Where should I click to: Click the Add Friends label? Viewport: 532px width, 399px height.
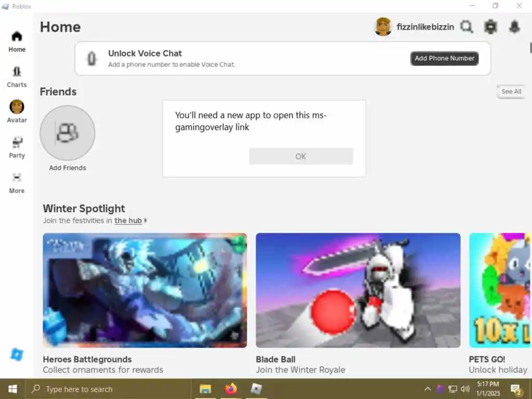[68, 168]
